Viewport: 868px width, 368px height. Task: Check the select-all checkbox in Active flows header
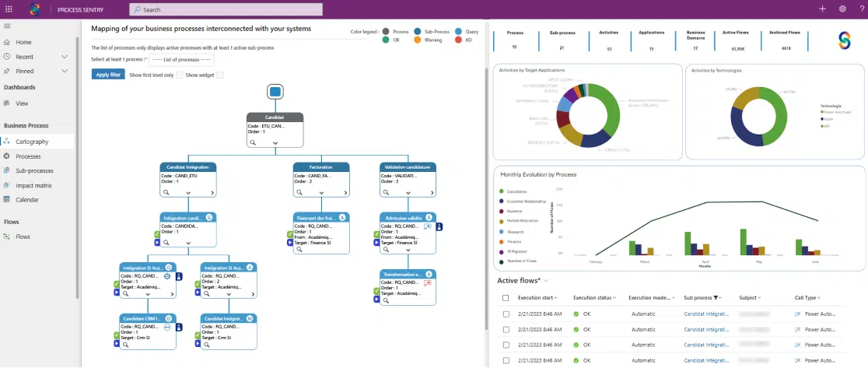506,298
